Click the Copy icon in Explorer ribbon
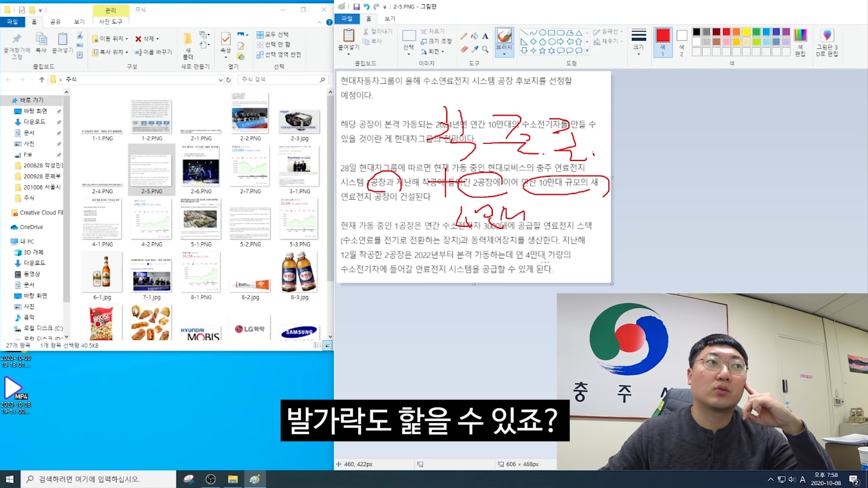This screenshot has width=868, height=488. [41, 39]
